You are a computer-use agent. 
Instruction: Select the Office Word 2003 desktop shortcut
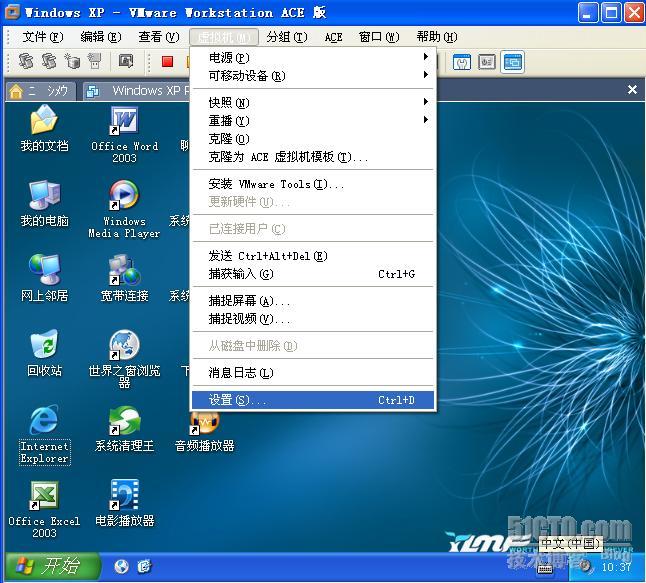click(124, 135)
